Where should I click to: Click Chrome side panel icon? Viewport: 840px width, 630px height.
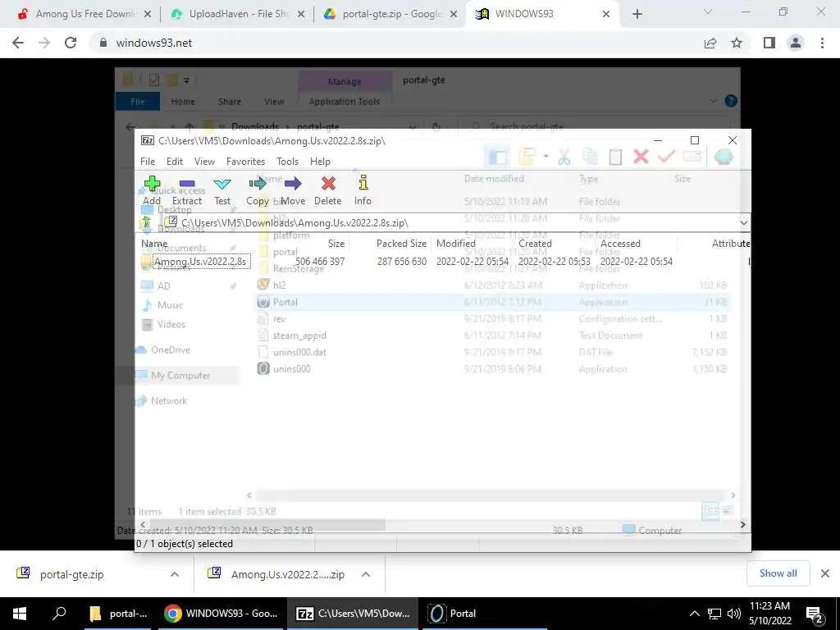pos(769,43)
